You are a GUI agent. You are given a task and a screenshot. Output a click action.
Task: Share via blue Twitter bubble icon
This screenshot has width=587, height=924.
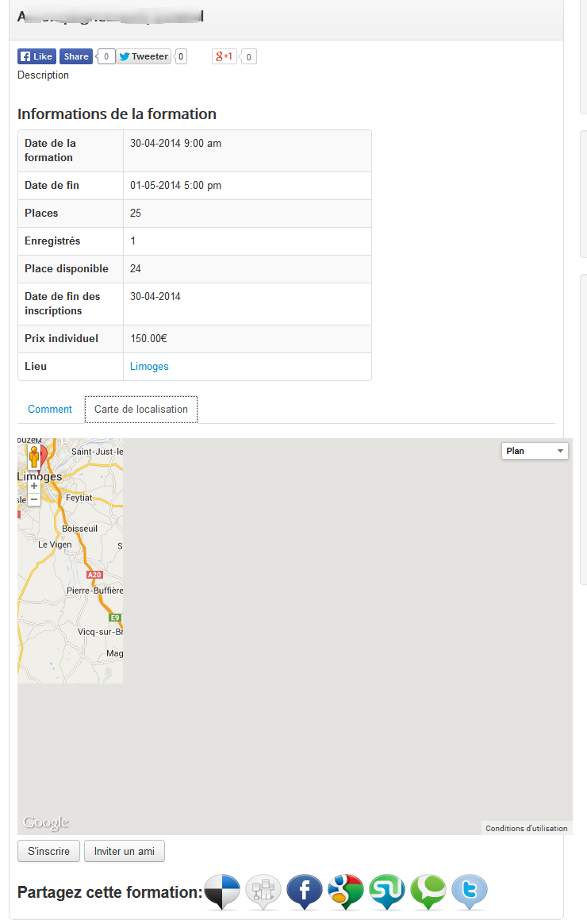coord(470,892)
